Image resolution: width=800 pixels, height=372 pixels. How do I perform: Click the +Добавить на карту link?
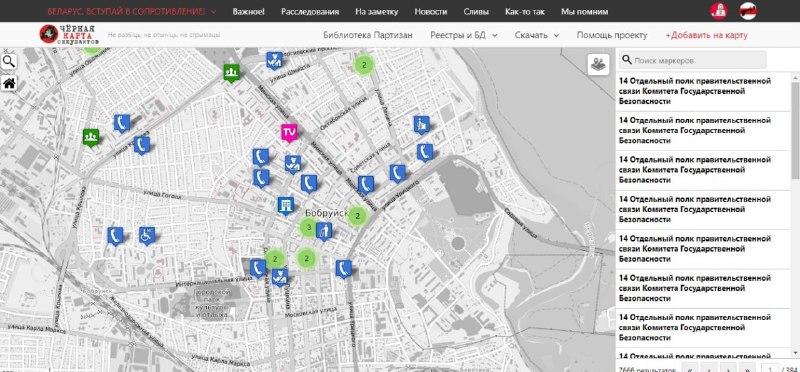(x=707, y=35)
